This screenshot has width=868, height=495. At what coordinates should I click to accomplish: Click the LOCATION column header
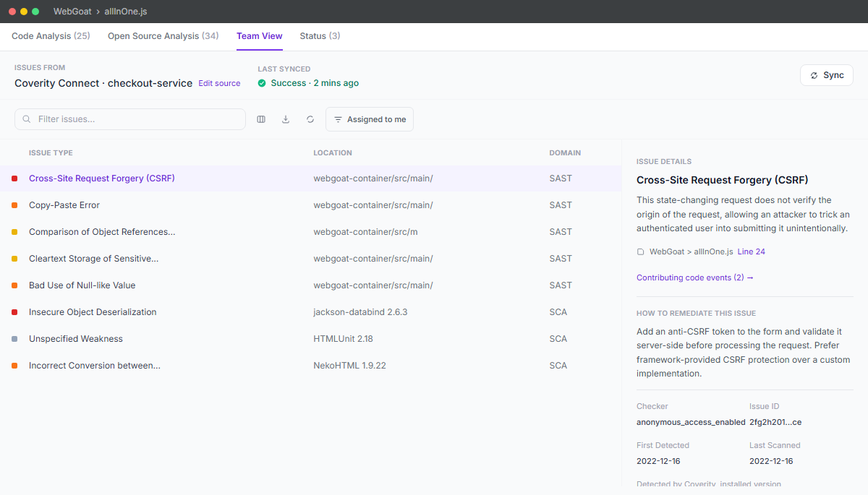point(333,153)
